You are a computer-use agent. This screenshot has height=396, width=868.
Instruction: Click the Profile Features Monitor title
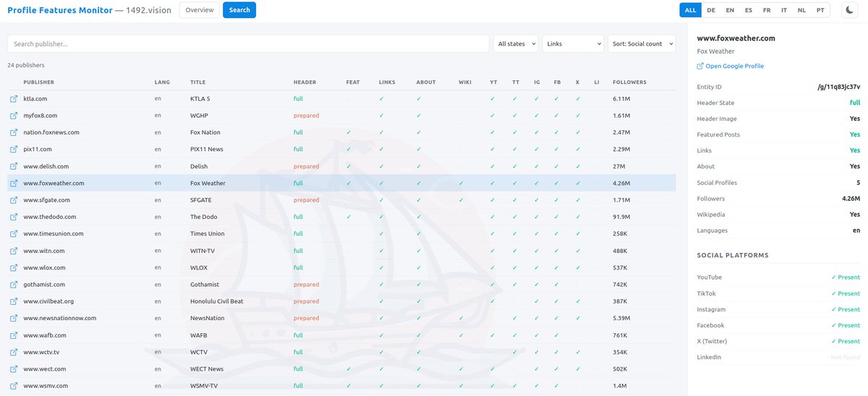tap(60, 10)
